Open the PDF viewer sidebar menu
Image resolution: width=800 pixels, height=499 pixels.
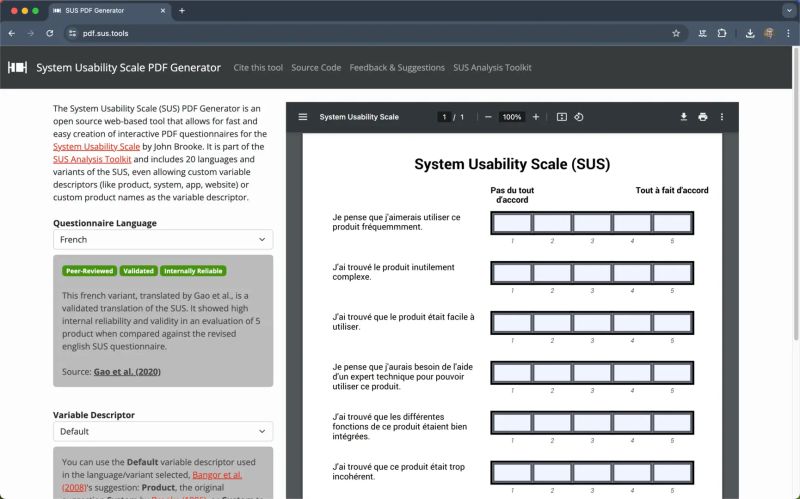coord(303,117)
